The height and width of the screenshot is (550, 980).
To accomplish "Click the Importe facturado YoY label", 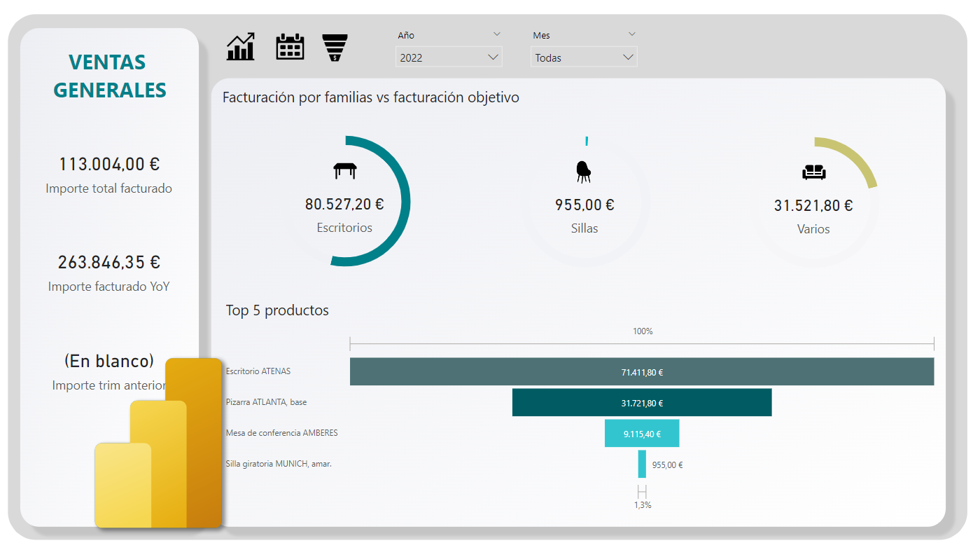I will [109, 287].
